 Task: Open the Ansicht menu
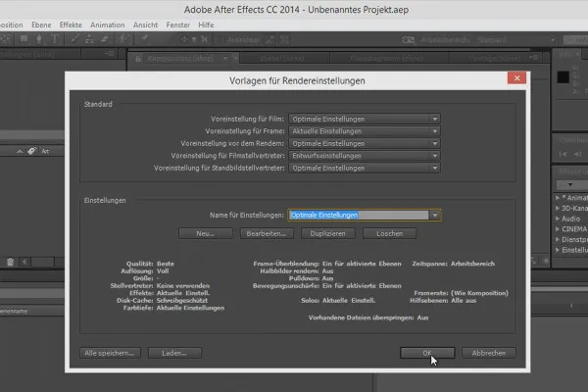click(x=145, y=24)
